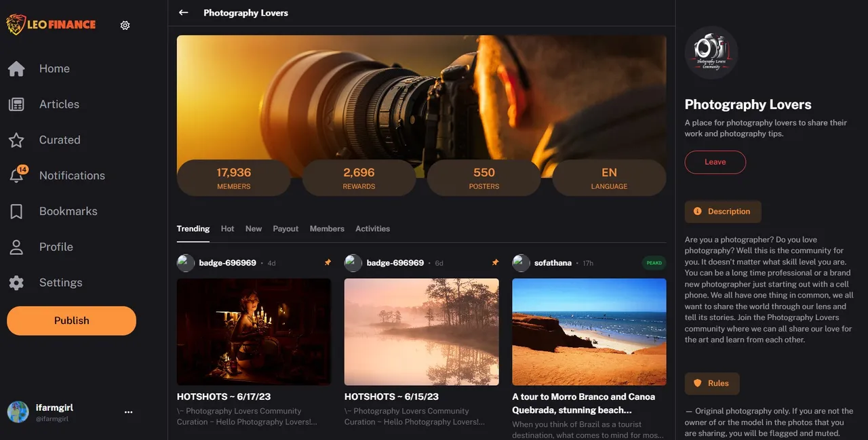This screenshot has width=868, height=440.
Task: Click the 6d timestamp on the second post
Action: coord(439,263)
